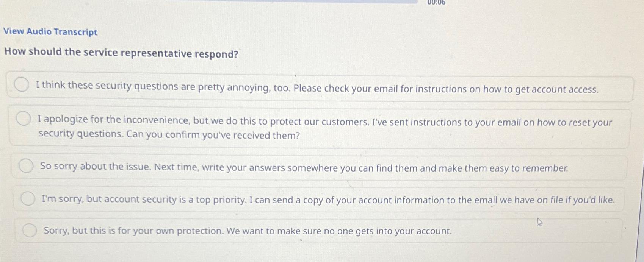
Task: Choose the answer about annoying security questions
Action: (x=303, y=88)
